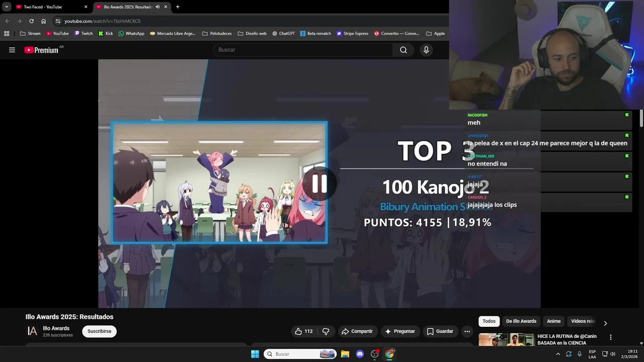The height and width of the screenshot is (362, 644).
Task: Show hidden system tray icons chevron
Action: 558,354
